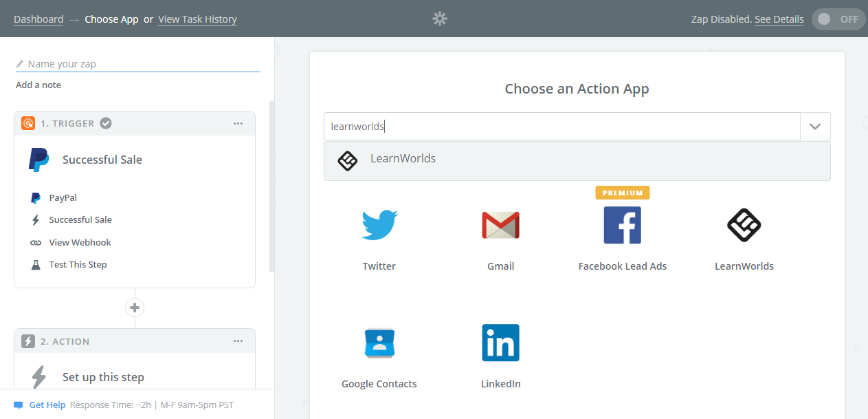The width and height of the screenshot is (868, 419).
Task: Click the small PayPal icon row
Action: [36, 198]
